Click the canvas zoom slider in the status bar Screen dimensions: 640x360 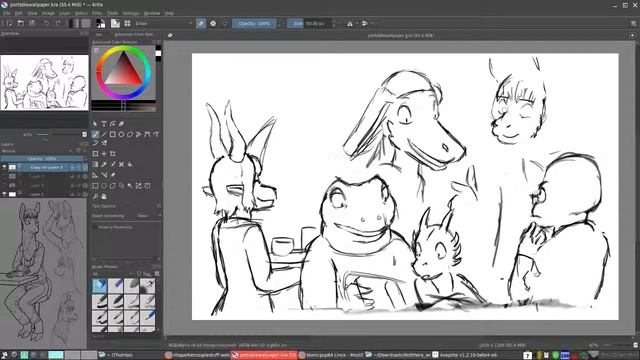click(616, 345)
